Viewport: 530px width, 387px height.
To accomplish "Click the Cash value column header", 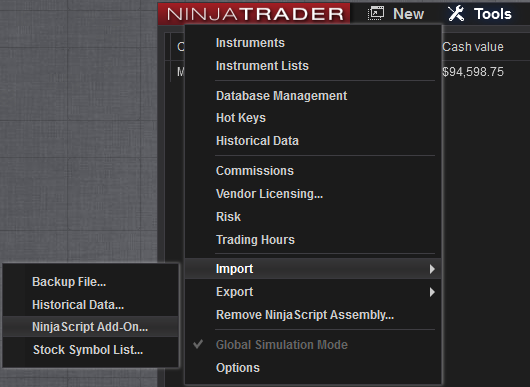I will click(473, 47).
